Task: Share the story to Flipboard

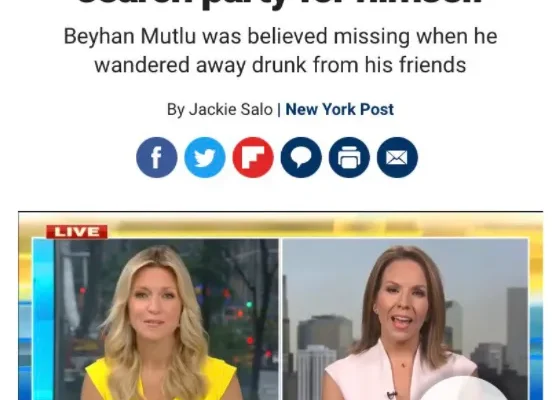Action: coord(253,157)
